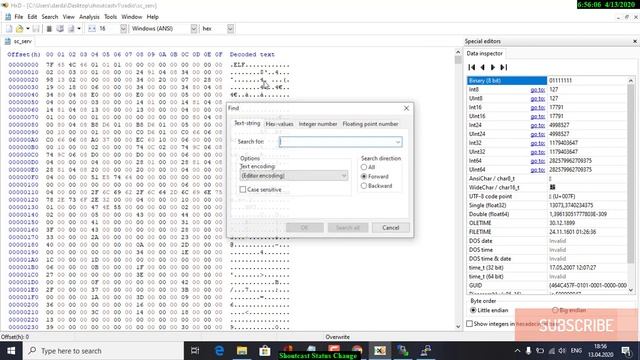This screenshot has height=360, width=640.
Task: Click the OK button in Find dialog
Action: click(x=304, y=227)
